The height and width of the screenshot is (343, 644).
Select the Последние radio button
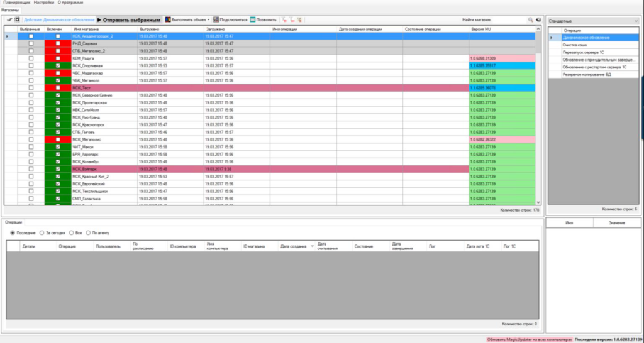pos(13,232)
